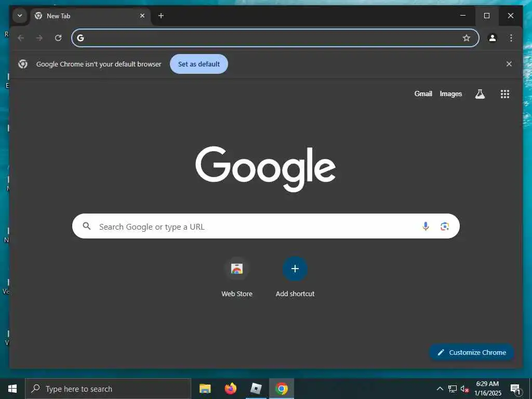Click the Customize Chrome button
The width and height of the screenshot is (532, 399).
(x=472, y=353)
